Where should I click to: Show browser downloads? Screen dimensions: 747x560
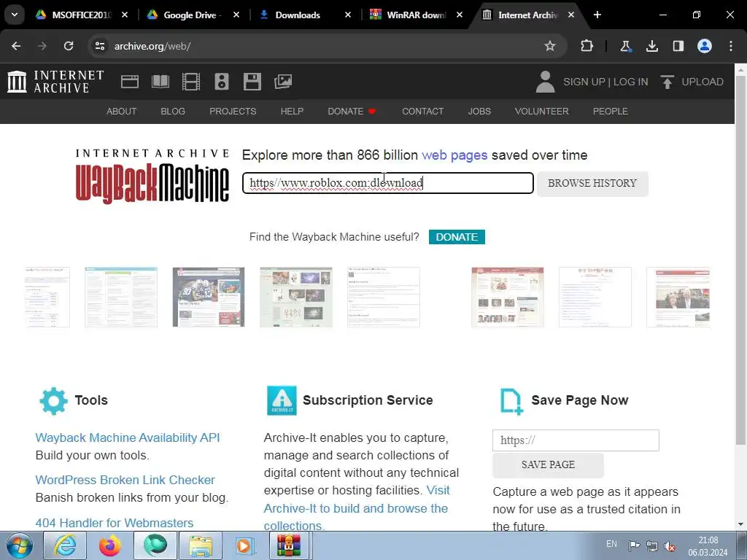[x=651, y=46]
